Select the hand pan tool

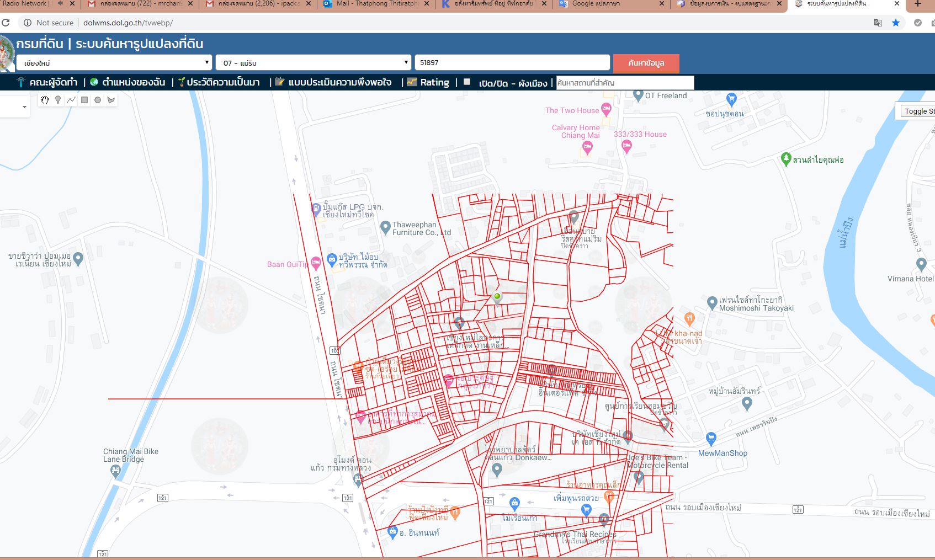tap(45, 100)
